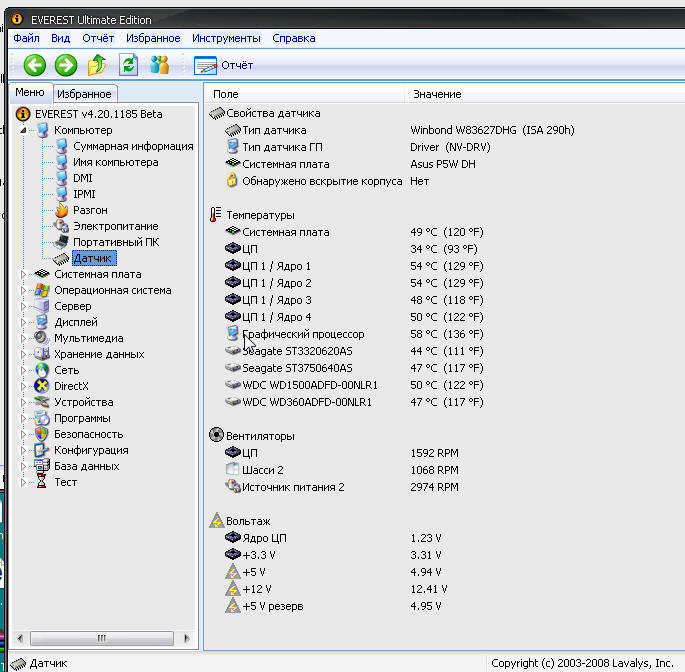Collapse the Компьютер tree node

[23, 130]
